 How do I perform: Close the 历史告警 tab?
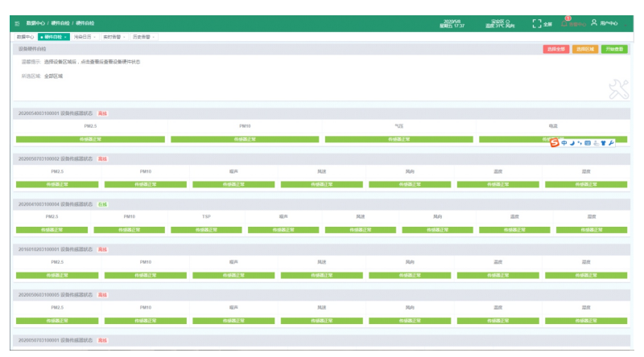tap(153, 37)
